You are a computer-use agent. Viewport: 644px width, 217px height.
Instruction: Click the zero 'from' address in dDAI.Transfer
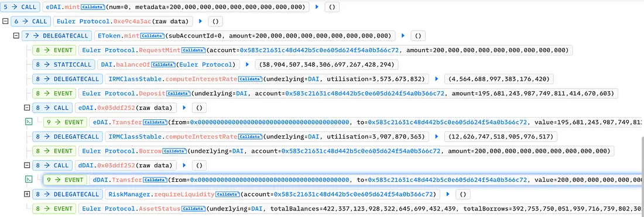click(269, 180)
